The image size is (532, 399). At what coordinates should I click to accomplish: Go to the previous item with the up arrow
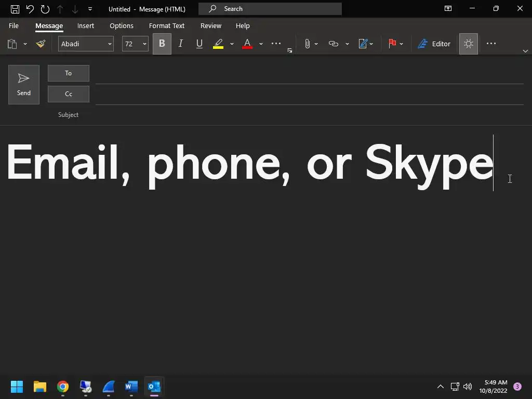(x=60, y=9)
